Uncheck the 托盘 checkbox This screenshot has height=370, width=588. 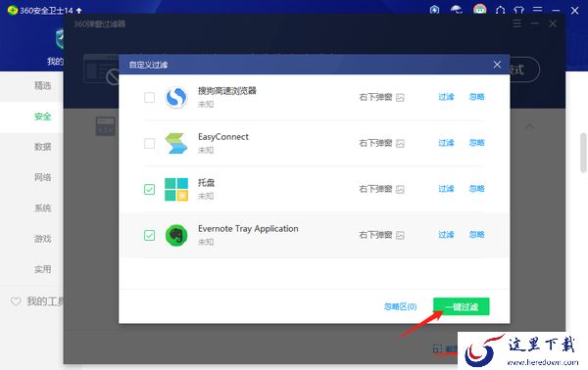pos(149,189)
